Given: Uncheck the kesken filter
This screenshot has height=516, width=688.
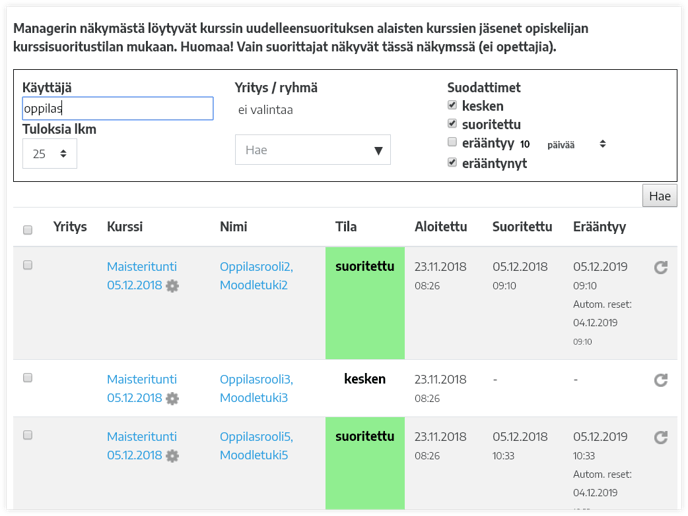Looking at the screenshot, I should coord(452,105).
